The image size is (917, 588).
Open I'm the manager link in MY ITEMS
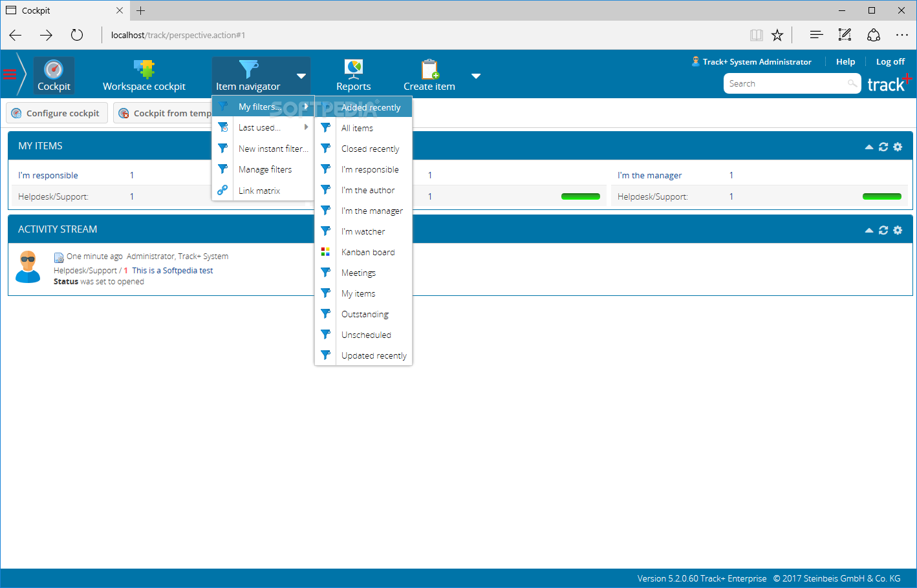(649, 175)
